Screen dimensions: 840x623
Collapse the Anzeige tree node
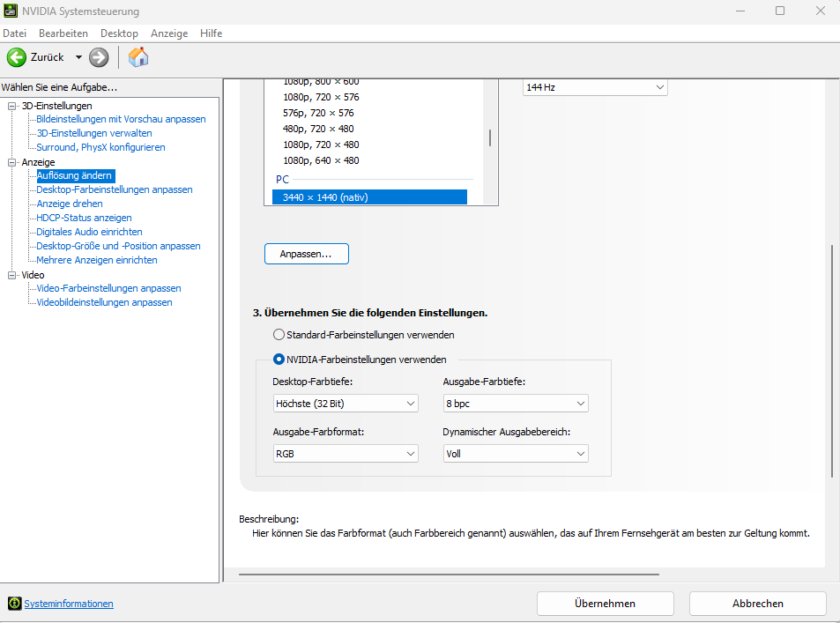11,162
